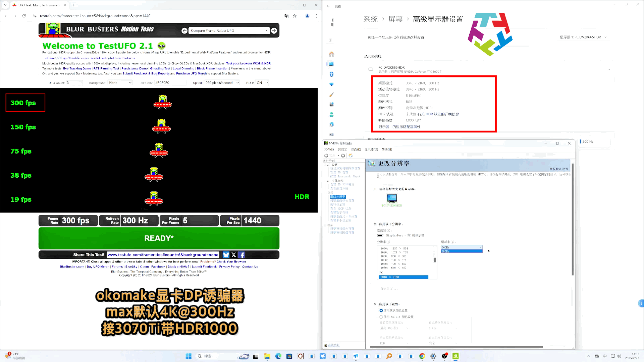Image resolution: width=644 pixels, height=362 pixels.
Task: Go back in Settings window
Action: coord(328,6)
